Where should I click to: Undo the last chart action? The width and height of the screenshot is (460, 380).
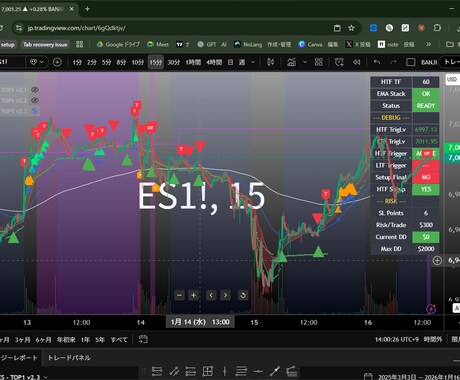377,62
